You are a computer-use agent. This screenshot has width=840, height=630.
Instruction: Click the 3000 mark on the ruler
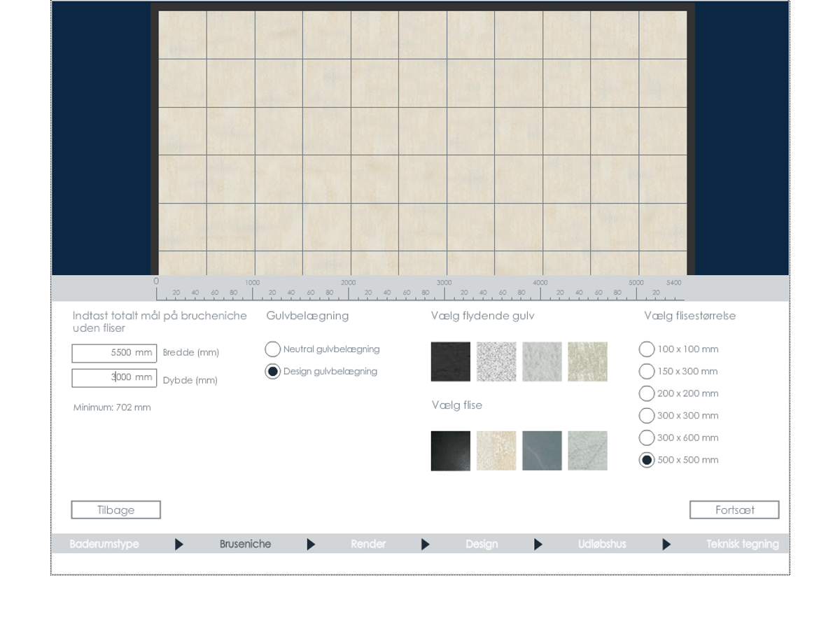click(x=444, y=283)
